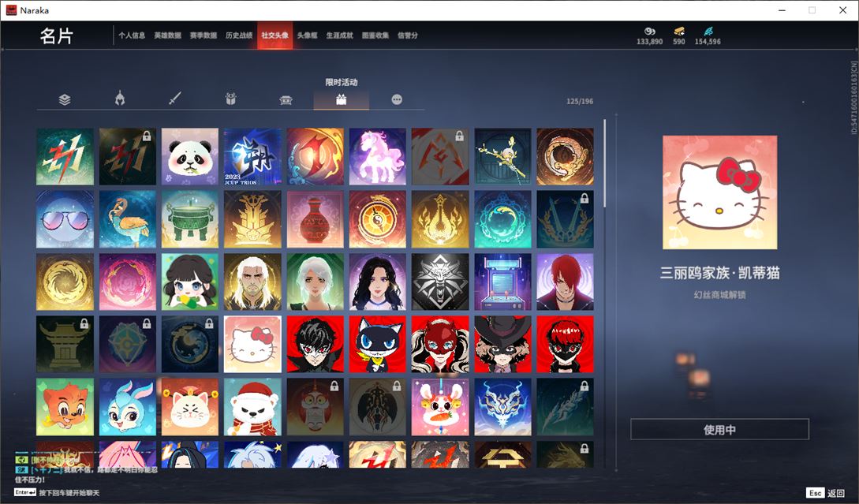Select the wide-brim hat masked girl avatar
The height and width of the screenshot is (504, 859).
click(502, 344)
